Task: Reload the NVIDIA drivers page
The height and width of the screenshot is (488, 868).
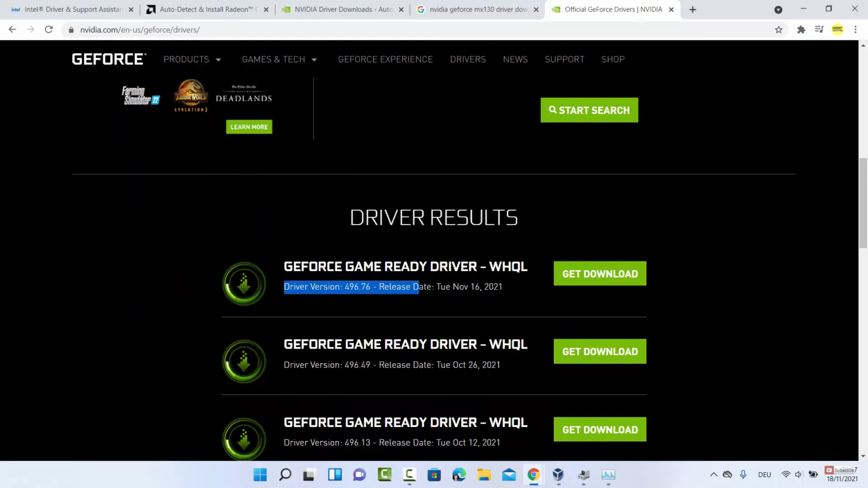Action: tap(49, 29)
